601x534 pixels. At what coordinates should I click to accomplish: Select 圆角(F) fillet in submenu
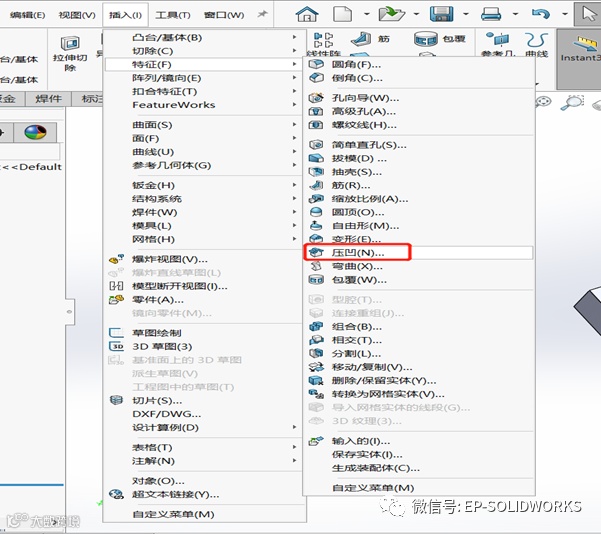coord(419,64)
